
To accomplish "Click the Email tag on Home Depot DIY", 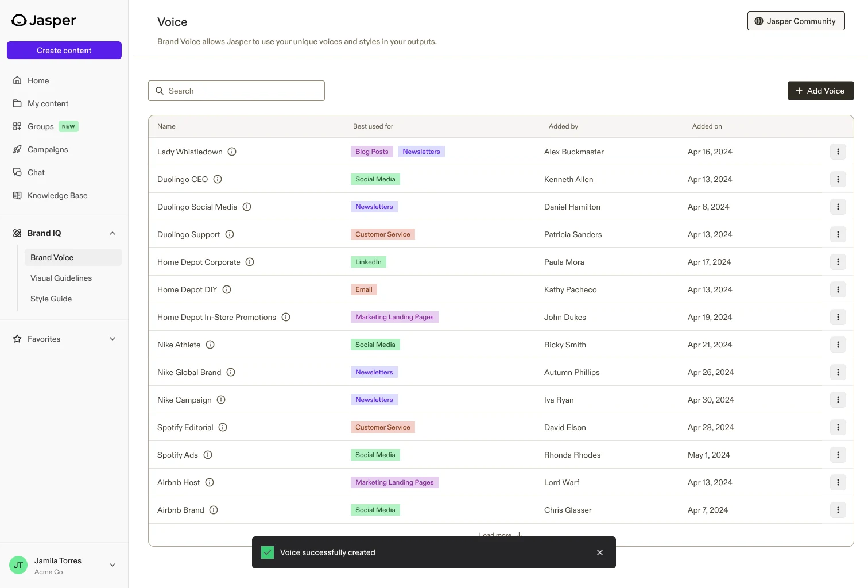I will [364, 289].
